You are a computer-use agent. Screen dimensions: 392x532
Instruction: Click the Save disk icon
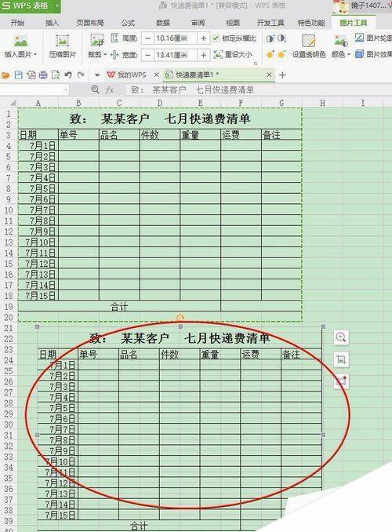pyautogui.click(x=18, y=75)
